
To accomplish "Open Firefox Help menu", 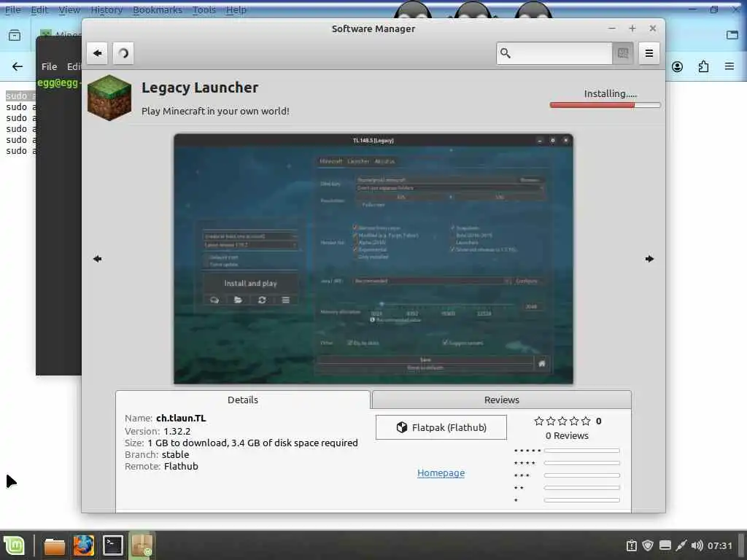I will click(236, 9).
